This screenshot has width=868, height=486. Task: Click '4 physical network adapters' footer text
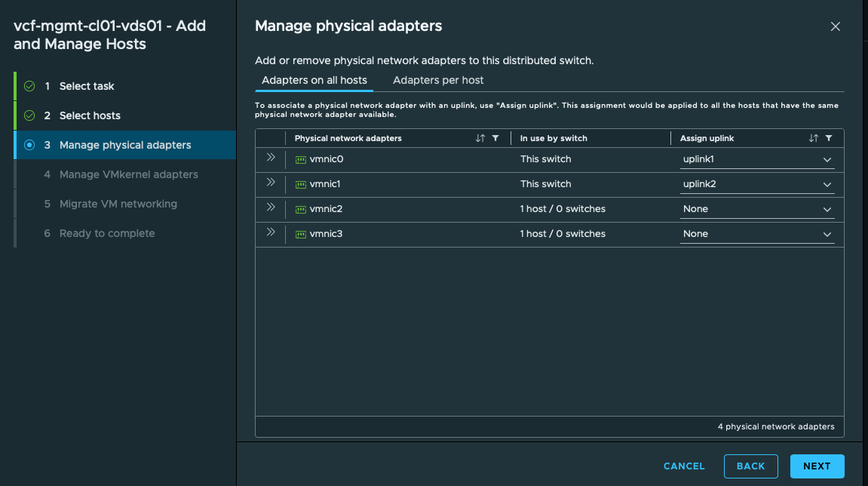coord(776,426)
